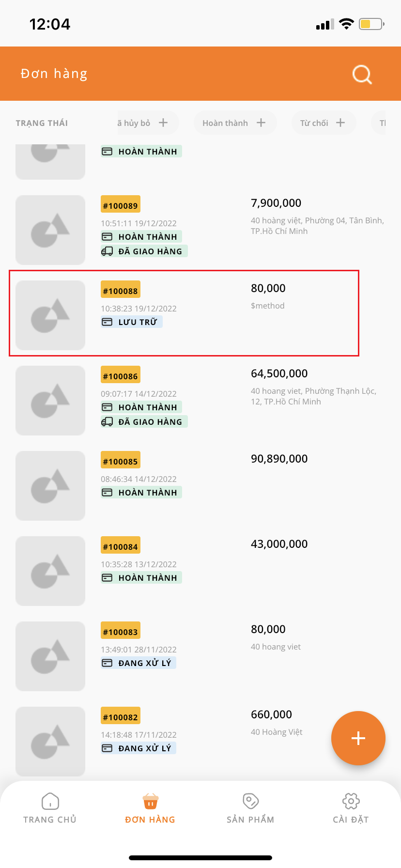This screenshot has width=401, height=868.
Task: Tap the product thumbnail of order #100082
Action: [x=50, y=742]
